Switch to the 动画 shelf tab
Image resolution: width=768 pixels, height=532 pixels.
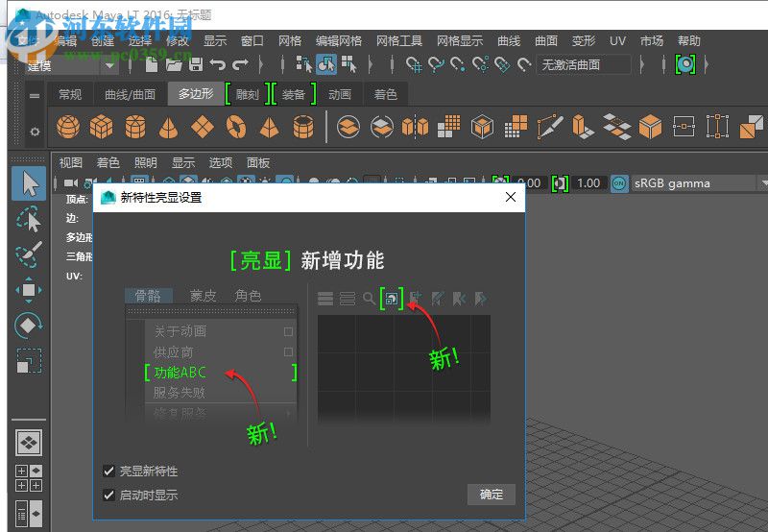(x=340, y=94)
